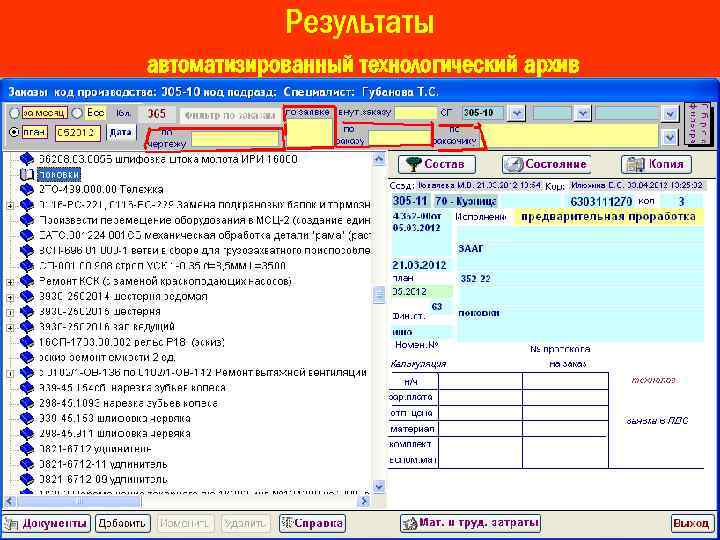The image size is (720, 540).
Task: Click book icon of 'рельс Р18 (эскиз)' row
Action: point(27,342)
